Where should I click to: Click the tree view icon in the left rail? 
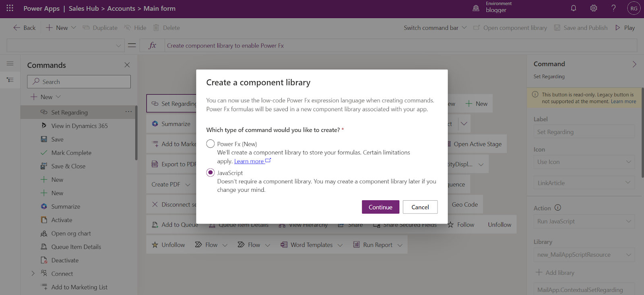click(x=10, y=80)
